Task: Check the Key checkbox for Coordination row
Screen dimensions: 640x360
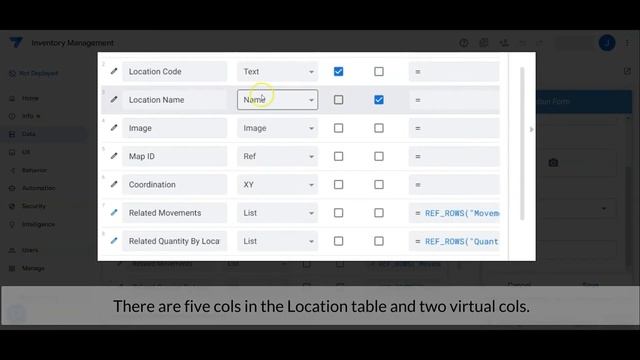Action: (x=338, y=184)
